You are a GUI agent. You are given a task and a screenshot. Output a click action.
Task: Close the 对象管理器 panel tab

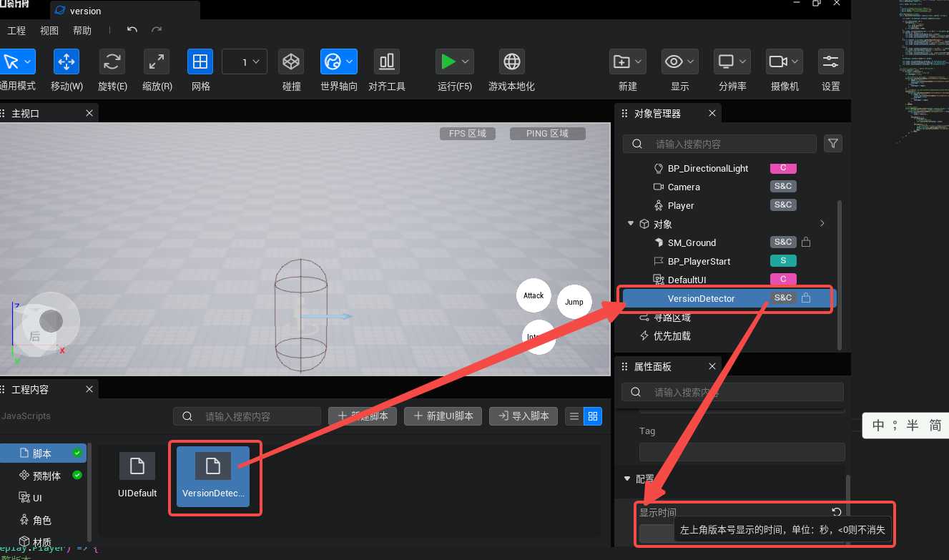pyautogui.click(x=712, y=113)
